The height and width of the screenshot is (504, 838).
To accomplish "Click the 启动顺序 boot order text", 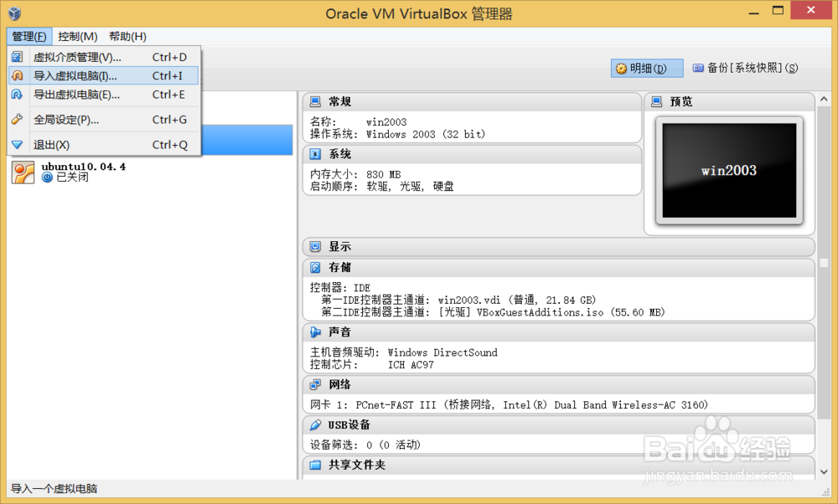I will point(381,187).
